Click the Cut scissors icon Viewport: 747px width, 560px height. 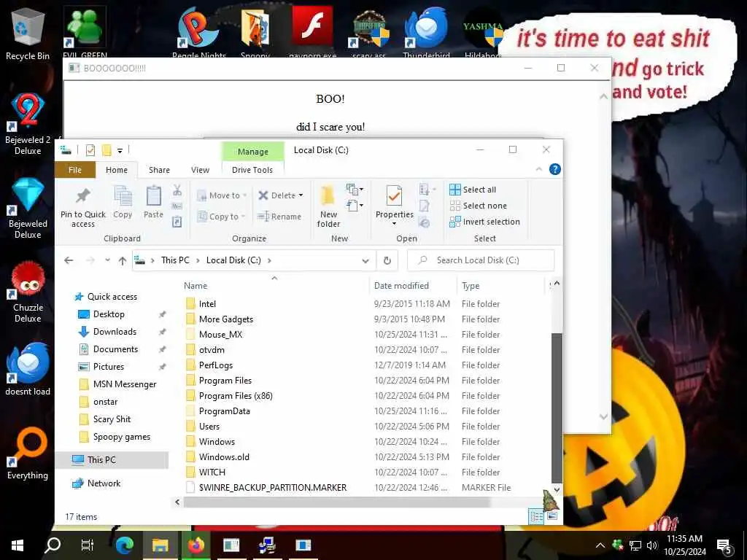[177, 190]
